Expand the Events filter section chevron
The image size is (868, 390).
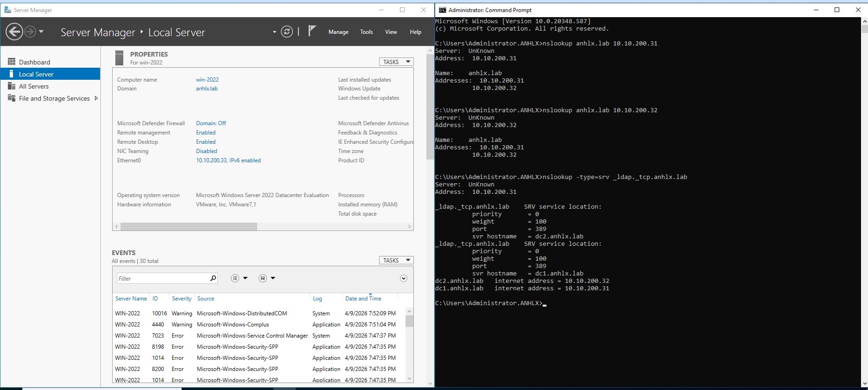coord(404,278)
